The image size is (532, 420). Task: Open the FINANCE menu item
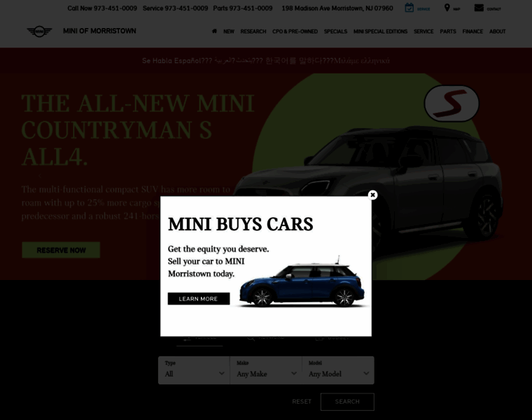tap(472, 31)
